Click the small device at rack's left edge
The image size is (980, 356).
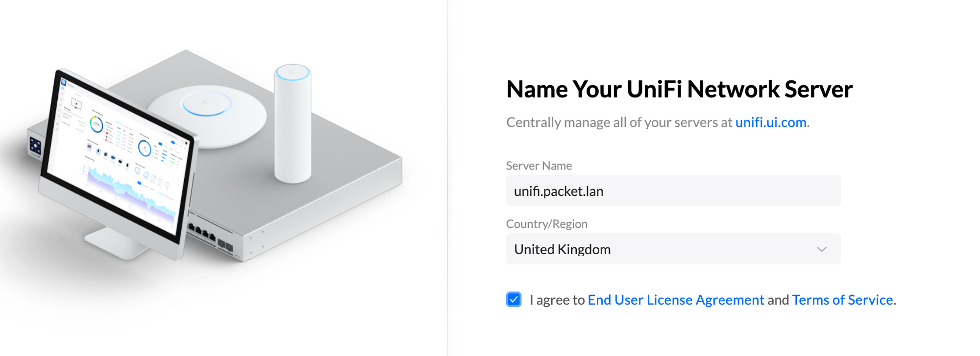coord(35,145)
